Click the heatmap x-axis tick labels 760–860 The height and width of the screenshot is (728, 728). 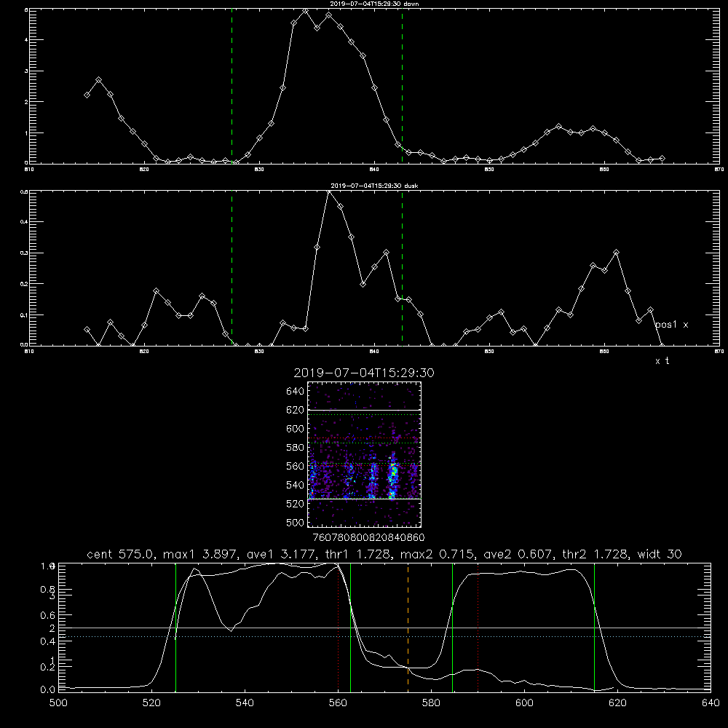(x=368, y=537)
